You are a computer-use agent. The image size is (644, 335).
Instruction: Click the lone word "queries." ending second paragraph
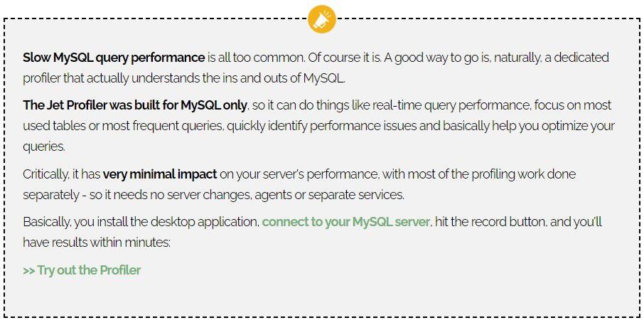tap(44, 147)
